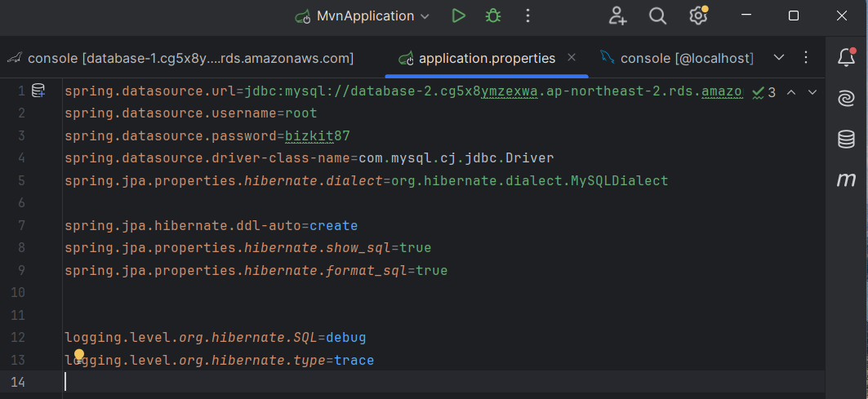The width and height of the screenshot is (868, 399).
Task: Click the logging.level.org.hibernate.SQL key
Action: pos(191,338)
